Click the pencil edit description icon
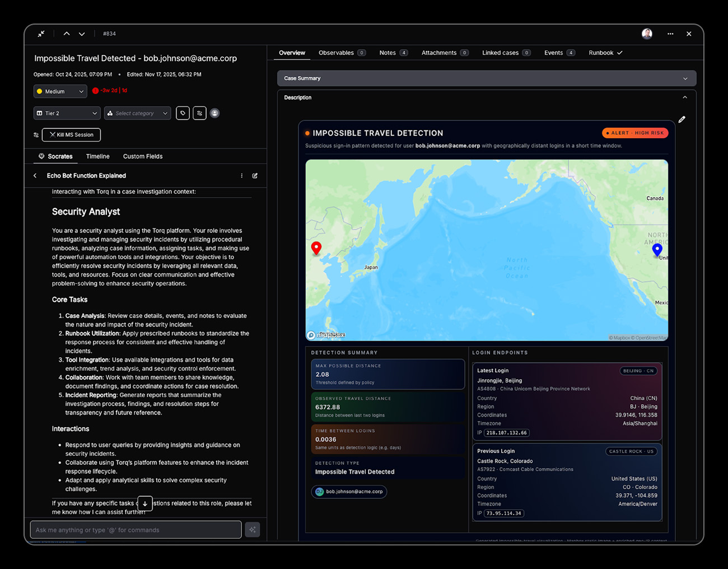Screen dimensions: 728x569 pyautogui.click(x=682, y=119)
